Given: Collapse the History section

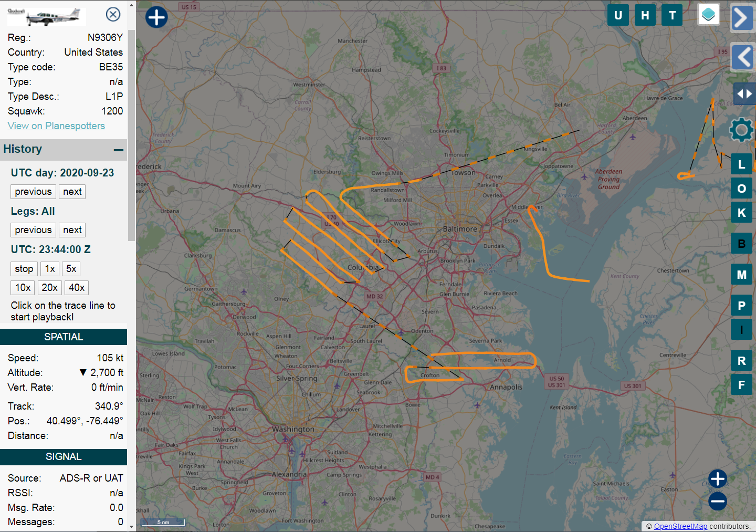Looking at the screenshot, I should [x=119, y=150].
